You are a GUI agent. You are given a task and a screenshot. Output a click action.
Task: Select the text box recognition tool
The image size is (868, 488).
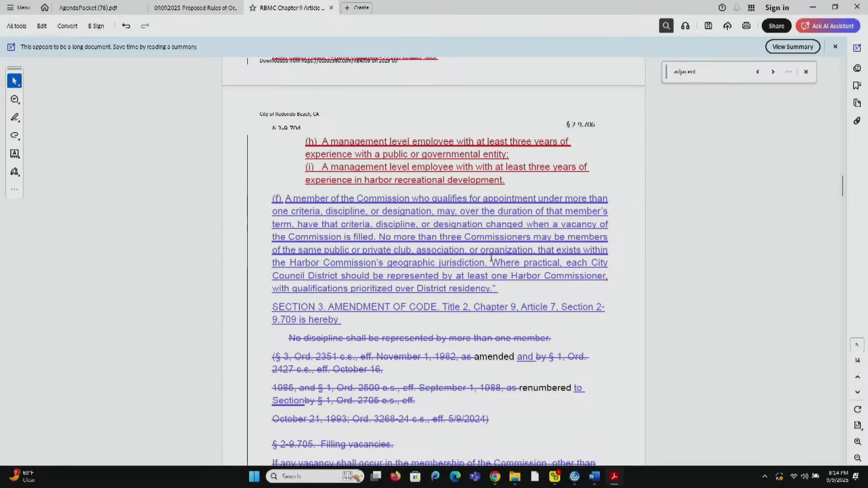click(x=14, y=154)
